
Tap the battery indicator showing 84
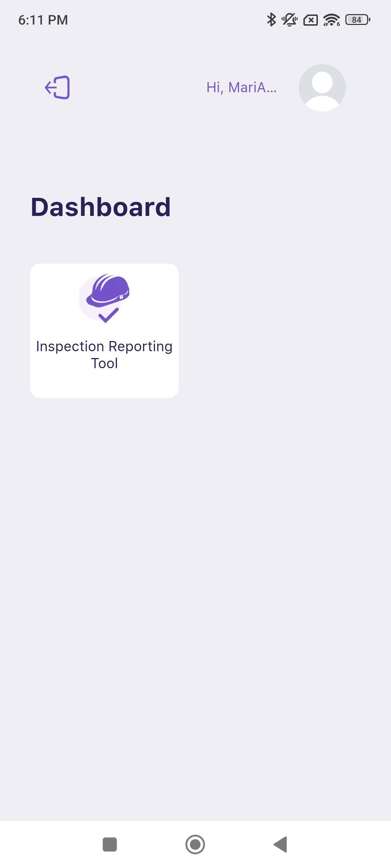click(x=358, y=20)
